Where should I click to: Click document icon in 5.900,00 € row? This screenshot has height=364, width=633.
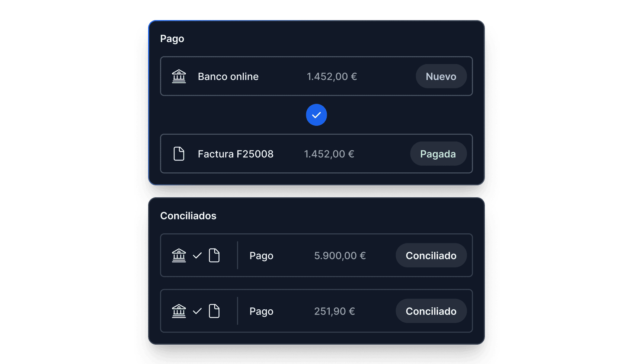coord(214,255)
